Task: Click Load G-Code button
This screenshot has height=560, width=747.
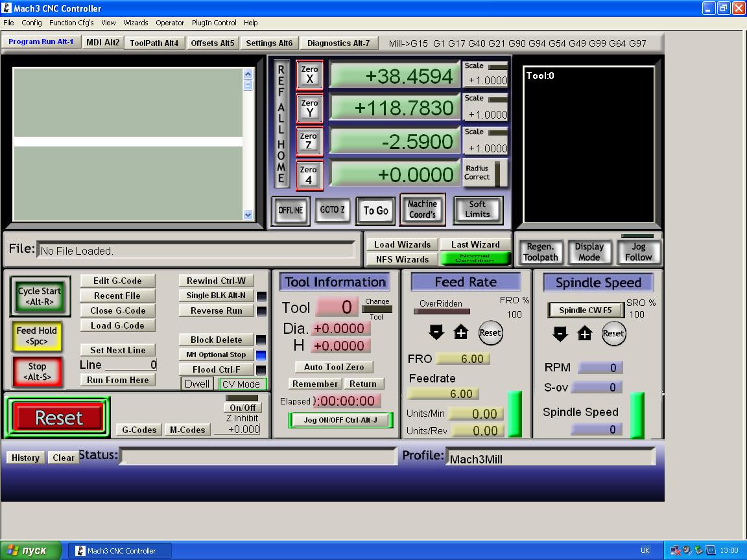Action: click(x=117, y=325)
